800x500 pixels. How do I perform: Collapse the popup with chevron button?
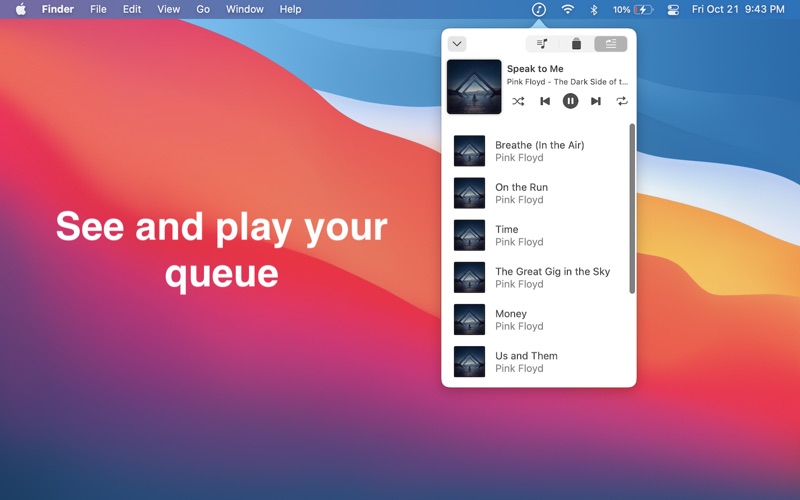(457, 44)
